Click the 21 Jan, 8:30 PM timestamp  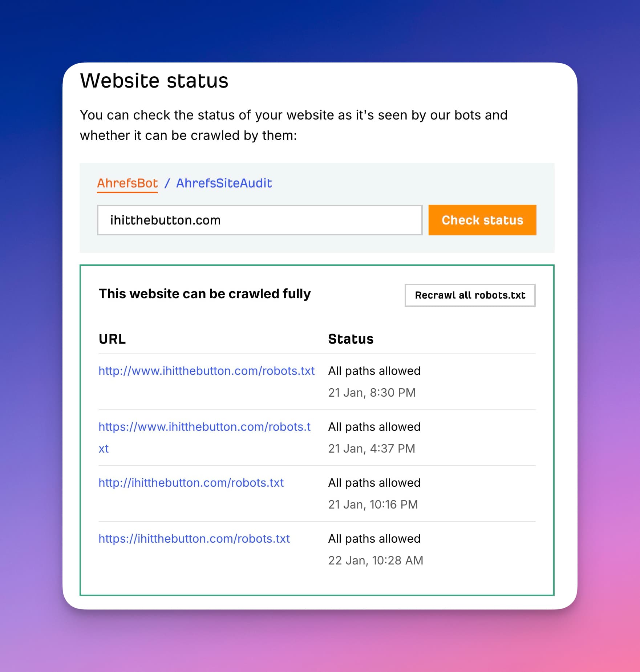point(371,392)
